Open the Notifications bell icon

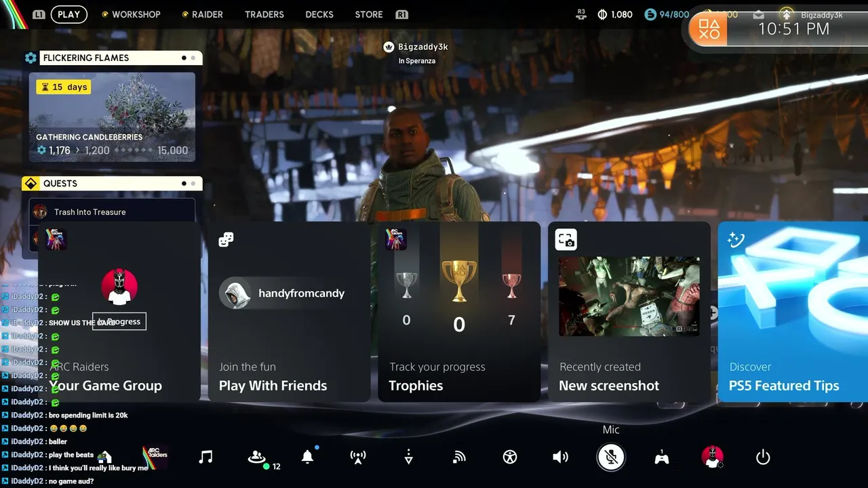(307, 457)
